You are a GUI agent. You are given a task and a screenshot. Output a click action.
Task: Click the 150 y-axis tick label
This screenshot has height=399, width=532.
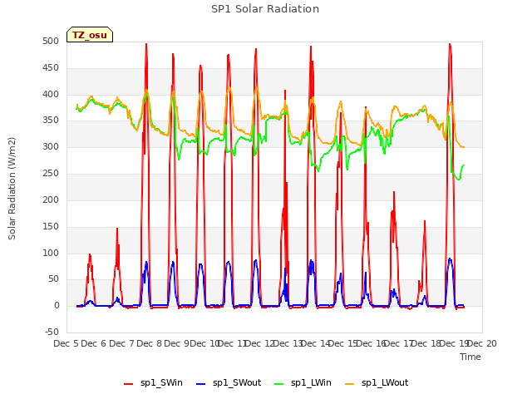point(51,227)
